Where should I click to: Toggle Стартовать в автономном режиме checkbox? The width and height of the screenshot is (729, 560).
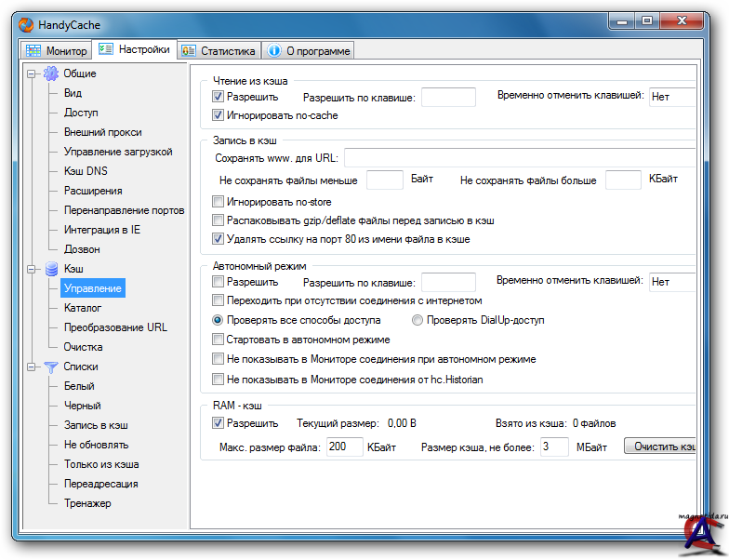click(219, 340)
